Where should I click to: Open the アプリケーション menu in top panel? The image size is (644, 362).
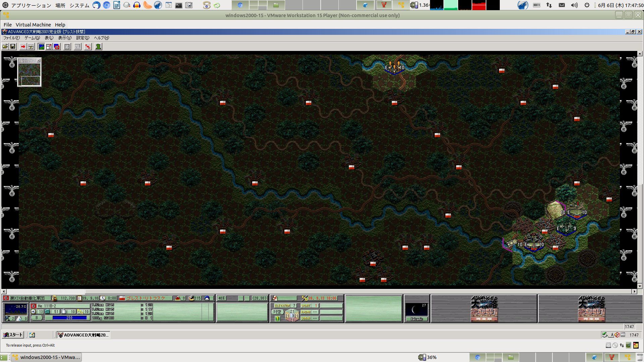coord(31,5)
